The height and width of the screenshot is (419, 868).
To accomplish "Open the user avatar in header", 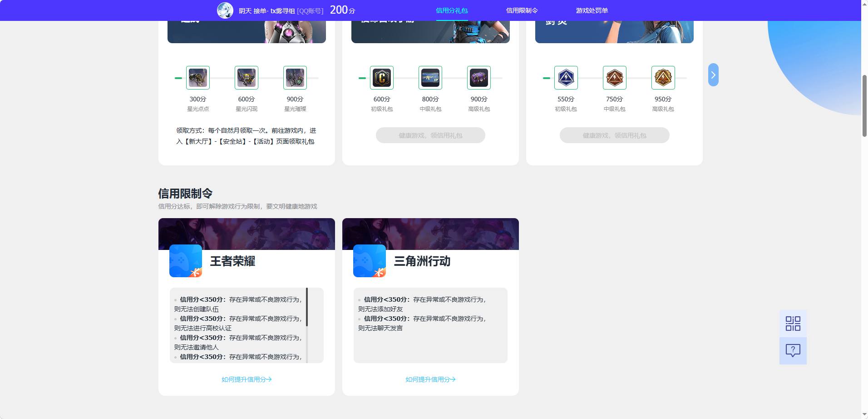I will pyautogui.click(x=225, y=10).
